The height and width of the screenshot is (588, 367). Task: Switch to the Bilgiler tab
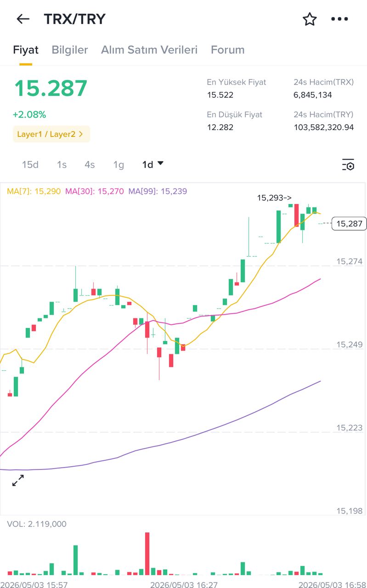coord(69,50)
